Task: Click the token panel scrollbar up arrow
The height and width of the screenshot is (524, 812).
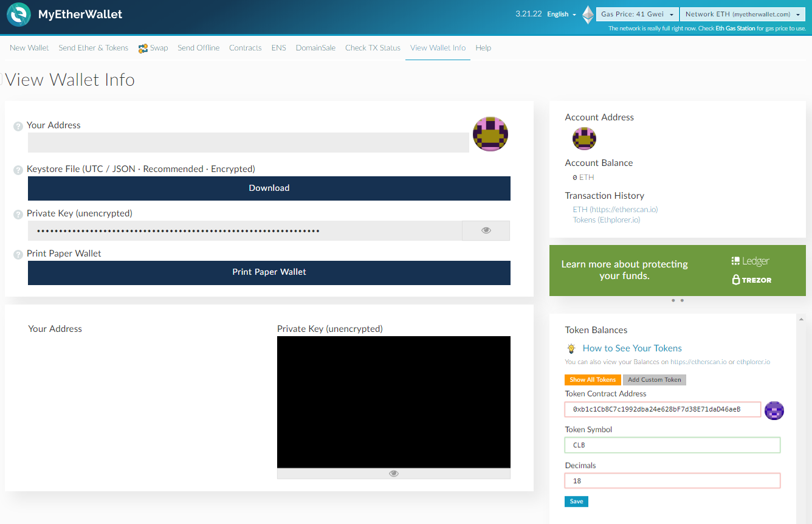Action: [802, 319]
